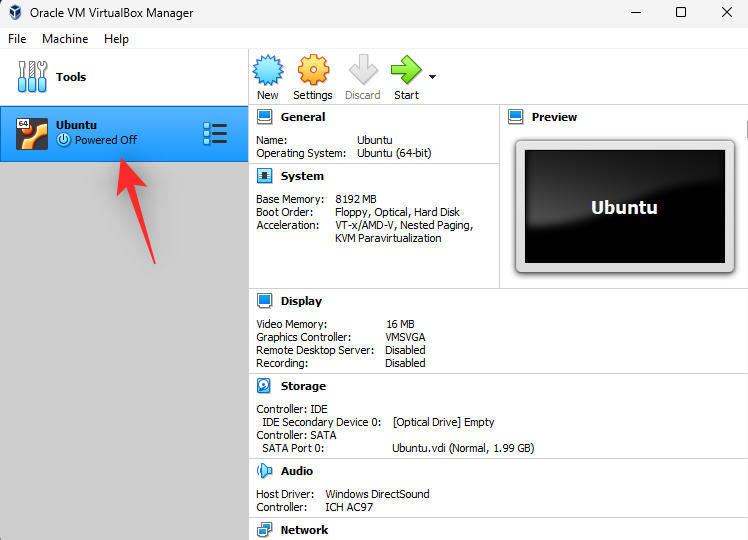Start the VM with green arrow
748x540 pixels.
click(x=406, y=71)
